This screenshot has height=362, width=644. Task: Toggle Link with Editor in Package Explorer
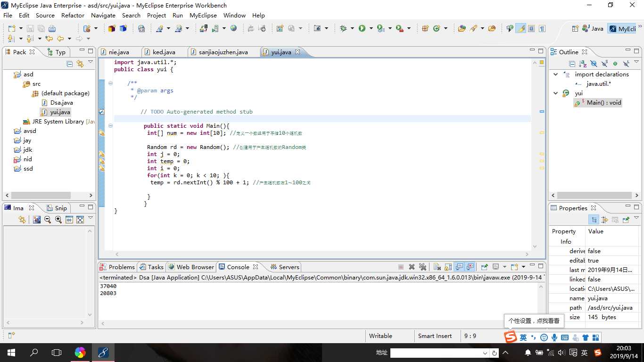click(x=80, y=64)
